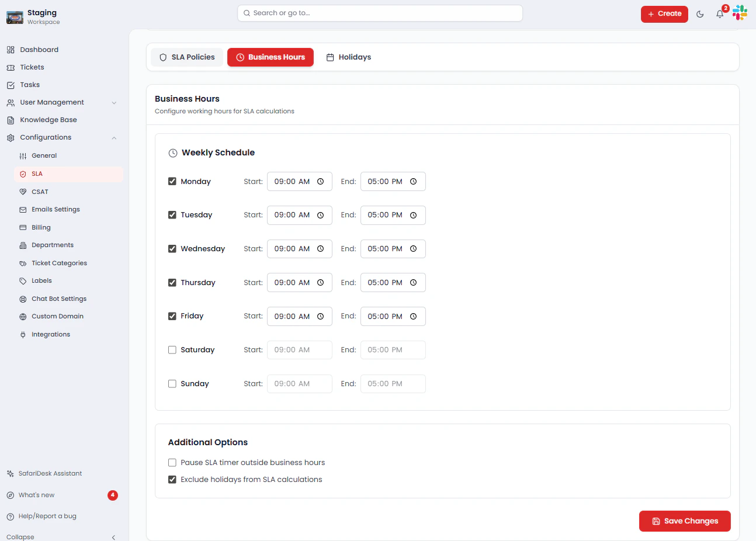The image size is (756, 541).
Task: Click the Collapse sidebar label
Action: 20,537
